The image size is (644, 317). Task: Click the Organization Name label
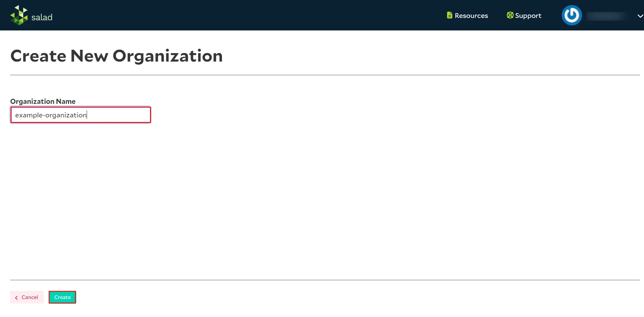[43, 101]
